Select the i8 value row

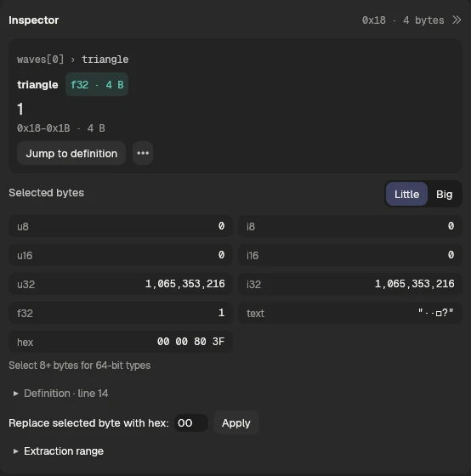pyautogui.click(x=350, y=226)
